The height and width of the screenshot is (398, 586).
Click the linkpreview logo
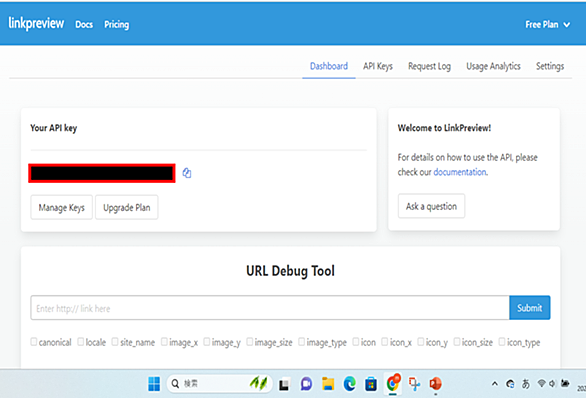36,24
